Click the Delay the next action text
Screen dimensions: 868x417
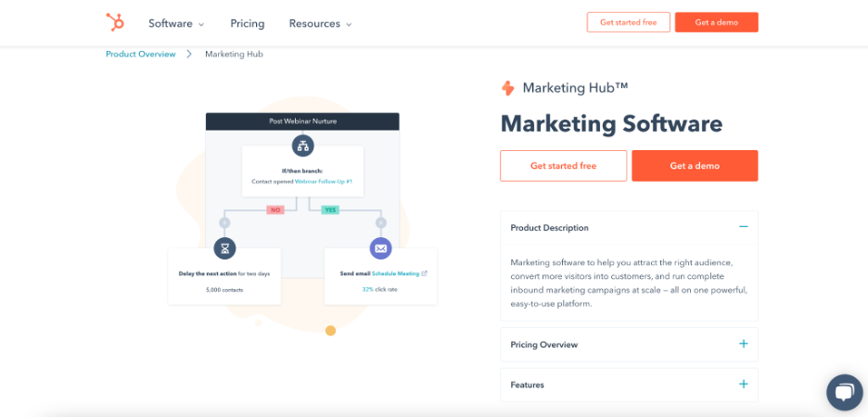(x=208, y=273)
